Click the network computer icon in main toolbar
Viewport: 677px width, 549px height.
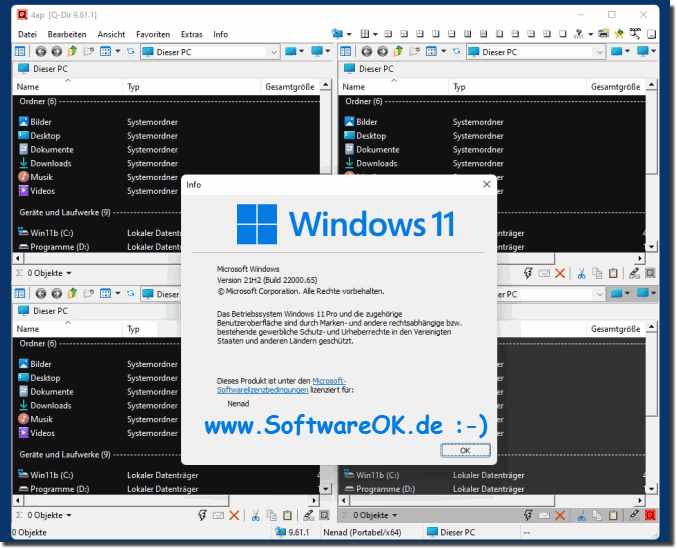pos(337,34)
